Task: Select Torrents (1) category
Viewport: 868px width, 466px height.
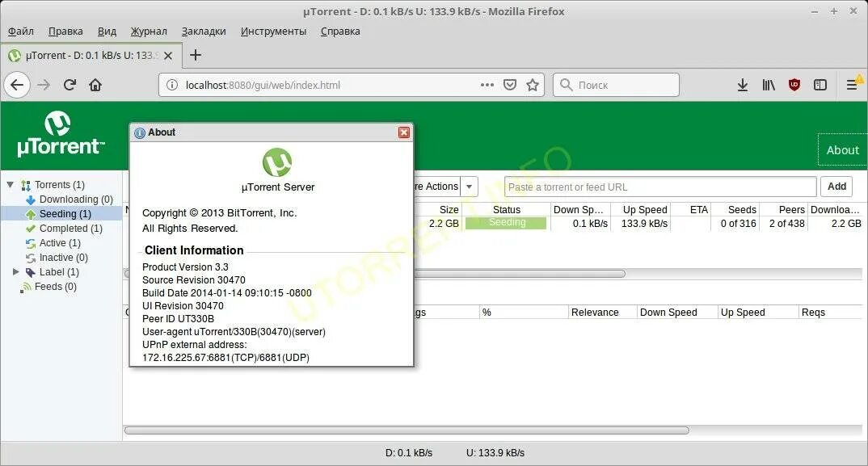Action: tap(59, 184)
